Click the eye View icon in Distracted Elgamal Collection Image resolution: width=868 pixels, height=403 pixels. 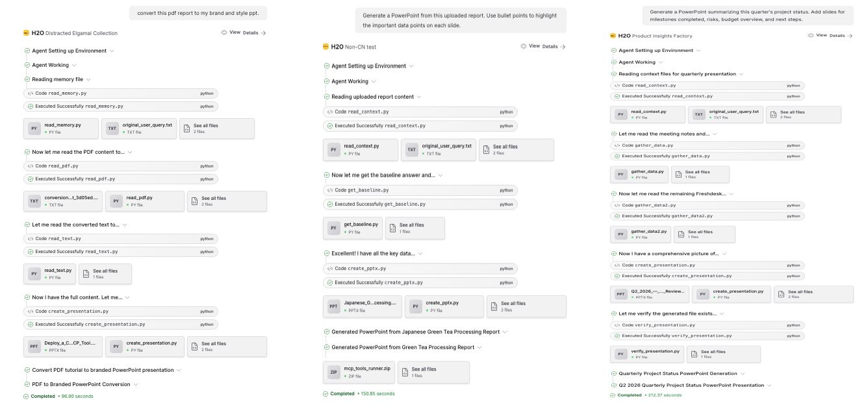(x=224, y=32)
